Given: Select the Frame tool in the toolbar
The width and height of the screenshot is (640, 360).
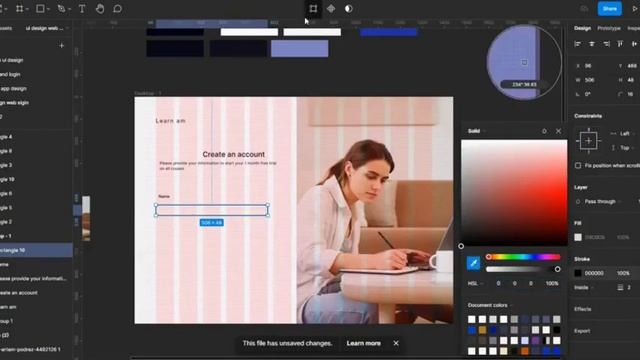Looking at the screenshot, I should [x=19, y=9].
